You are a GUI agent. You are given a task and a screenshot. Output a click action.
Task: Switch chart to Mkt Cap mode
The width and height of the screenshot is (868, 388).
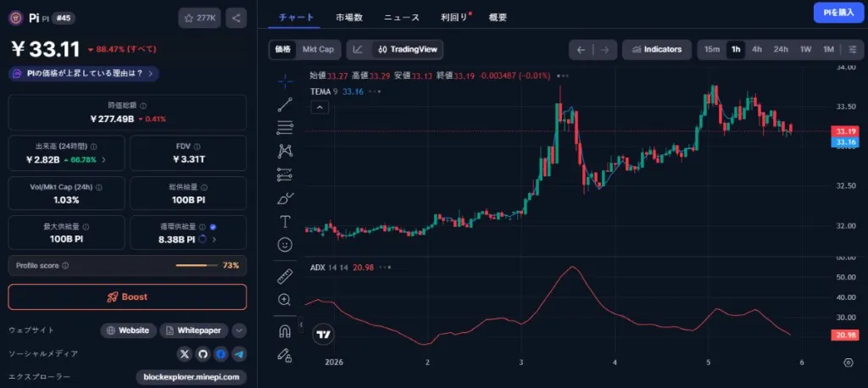point(318,49)
